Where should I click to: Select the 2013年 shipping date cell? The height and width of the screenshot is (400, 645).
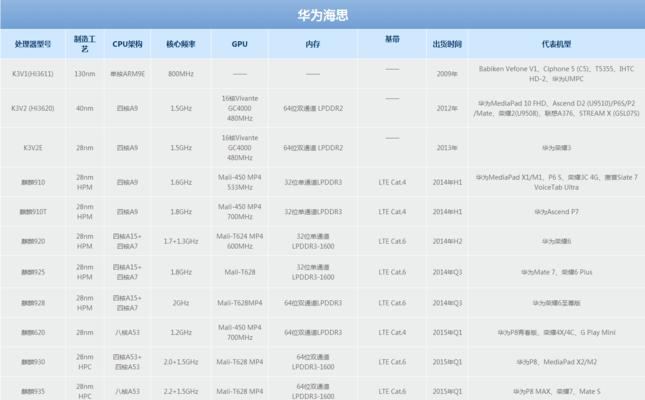[x=447, y=148]
